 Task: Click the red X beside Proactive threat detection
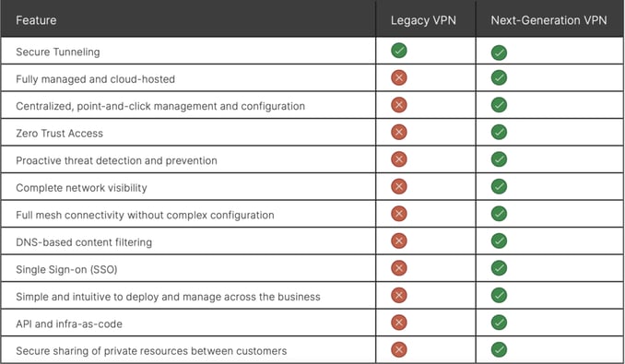pyautogui.click(x=399, y=159)
